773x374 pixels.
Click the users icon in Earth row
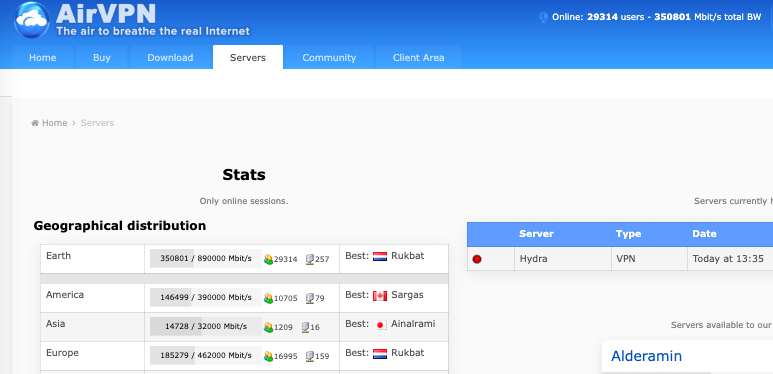pyautogui.click(x=268, y=259)
